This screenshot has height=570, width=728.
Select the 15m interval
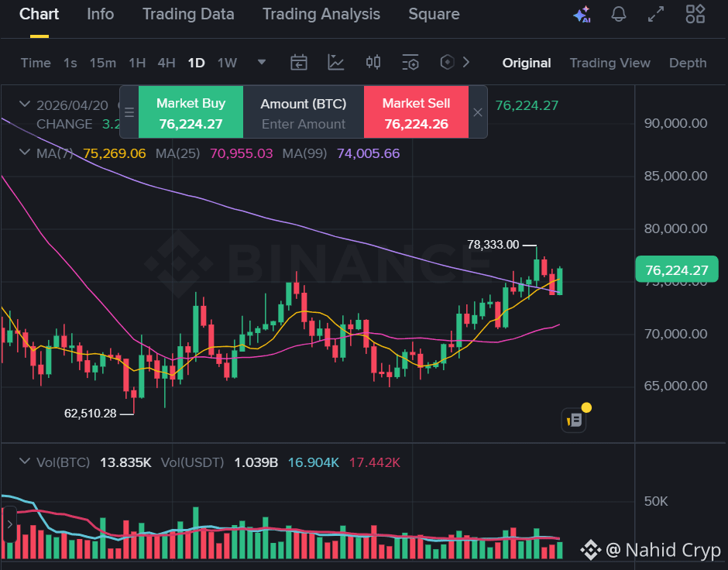pos(102,63)
